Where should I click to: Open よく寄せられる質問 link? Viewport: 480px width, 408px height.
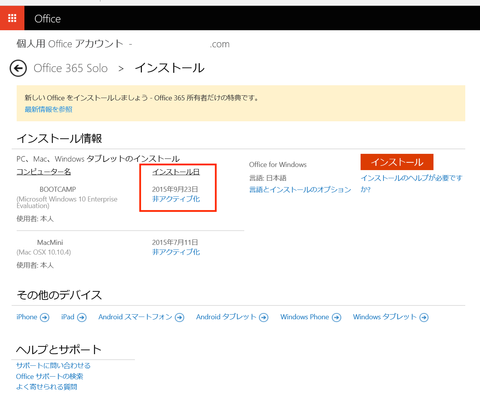pos(47,387)
